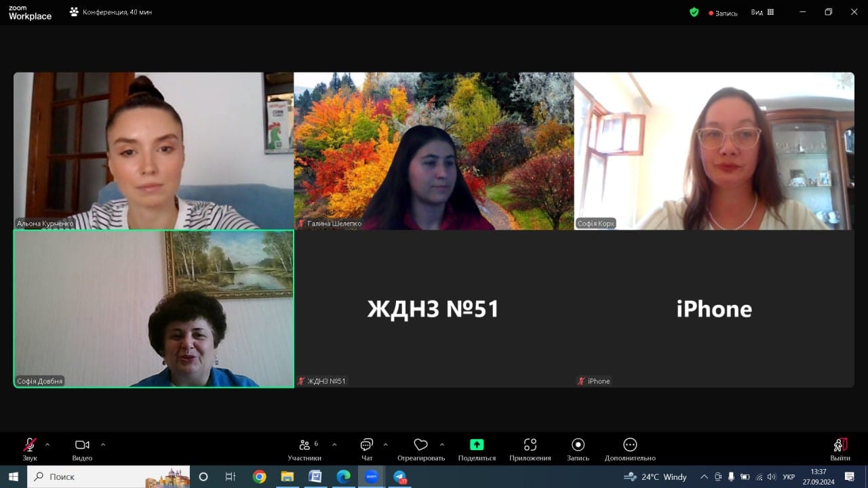This screenshot has height=488, width=868.
Task: Open the Windows notification center icon
Action: (849, 476)
